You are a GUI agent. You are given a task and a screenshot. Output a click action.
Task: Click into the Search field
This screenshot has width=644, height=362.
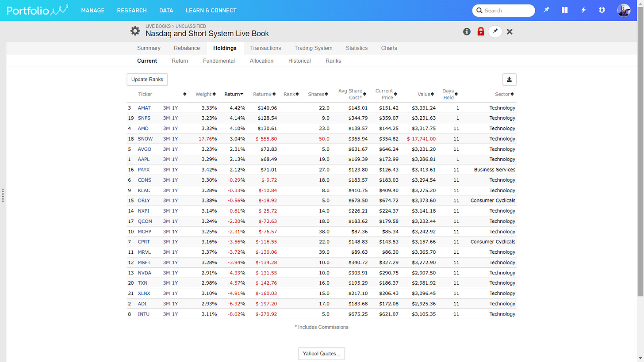(508, 11)
